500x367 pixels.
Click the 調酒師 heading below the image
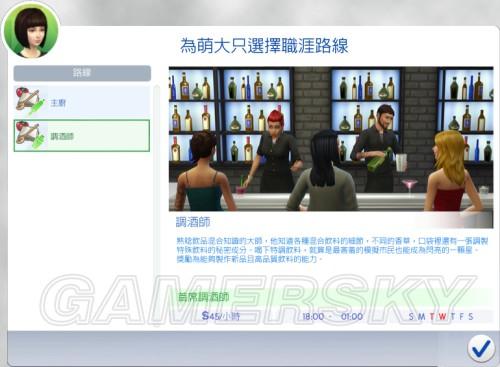point(193,222)
